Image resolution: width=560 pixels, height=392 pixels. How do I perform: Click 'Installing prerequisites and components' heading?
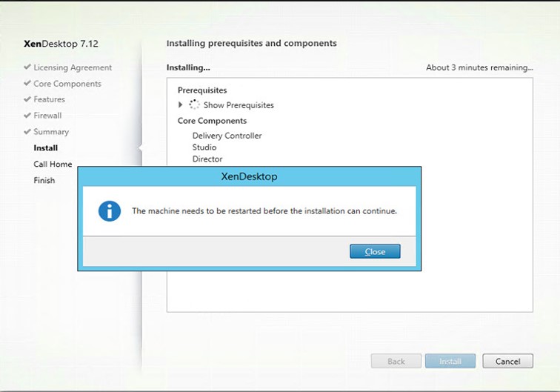(251, 43)
